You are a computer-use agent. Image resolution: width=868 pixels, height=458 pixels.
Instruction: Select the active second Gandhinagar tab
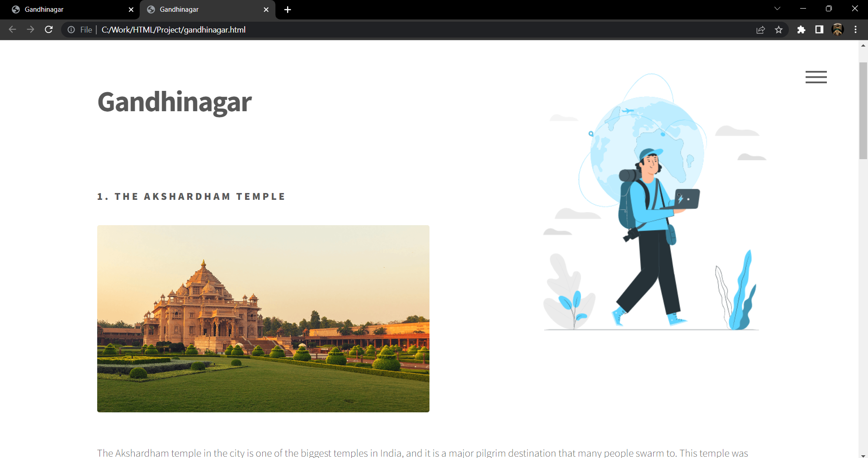point(208,9)
